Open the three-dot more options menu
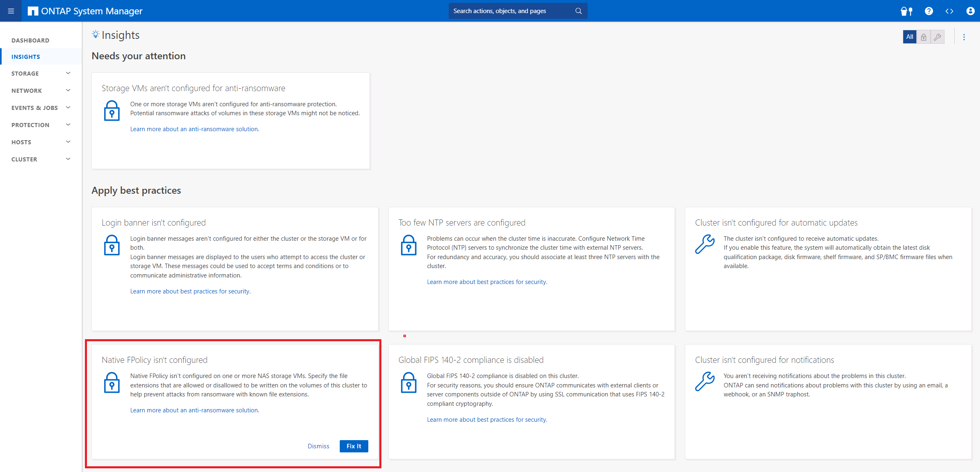The height and width of the screenshot is (472, 980). 964,37
